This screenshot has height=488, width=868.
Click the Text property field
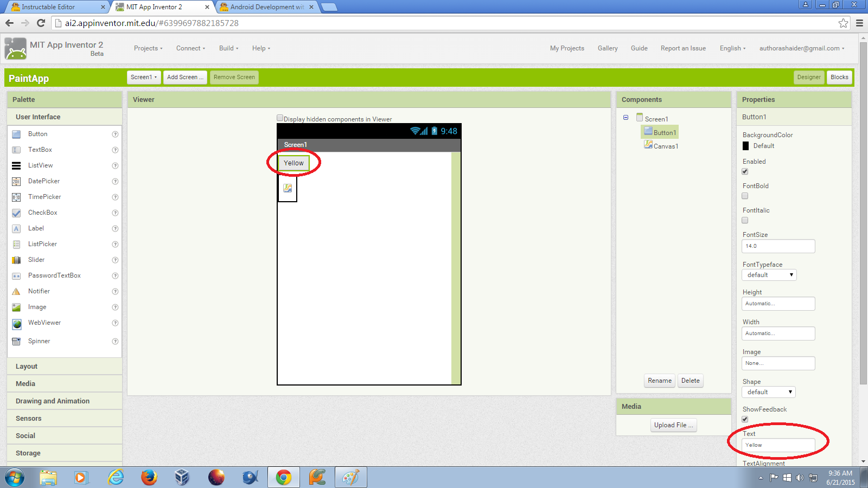(778, 445)
